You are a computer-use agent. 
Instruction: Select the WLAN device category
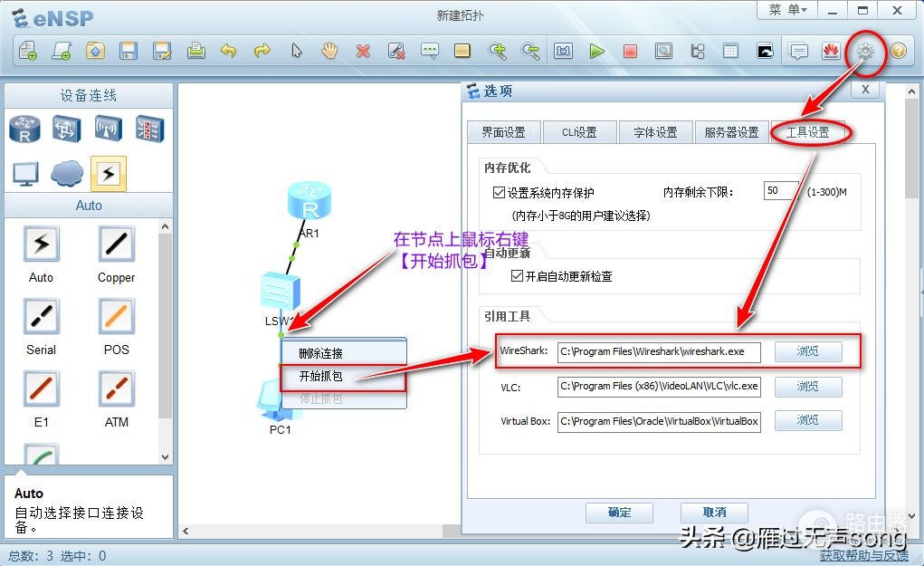109,130
